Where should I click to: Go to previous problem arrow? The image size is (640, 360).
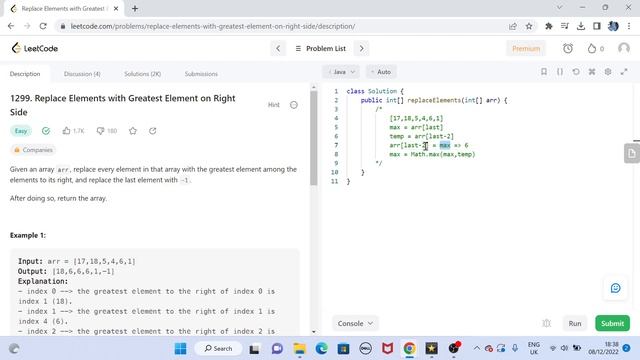tap(278, 49)
